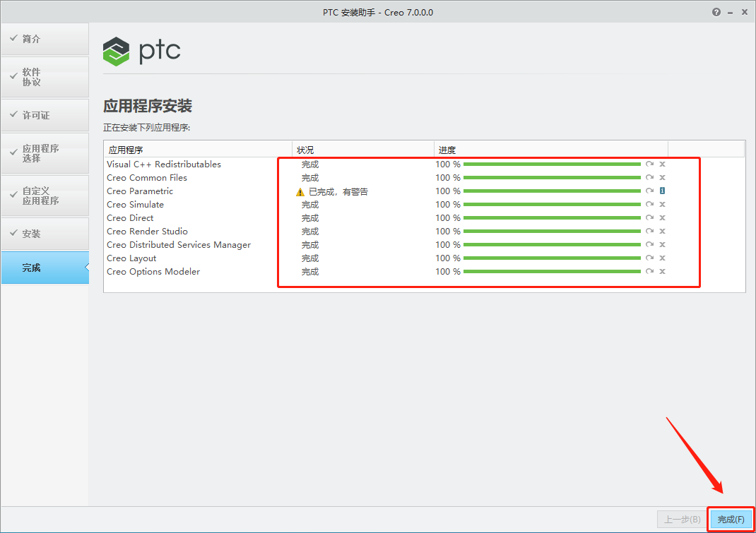Open the help question mark icon
The height and width of the screenshot is (533, 756).
(x=716, y=12)
